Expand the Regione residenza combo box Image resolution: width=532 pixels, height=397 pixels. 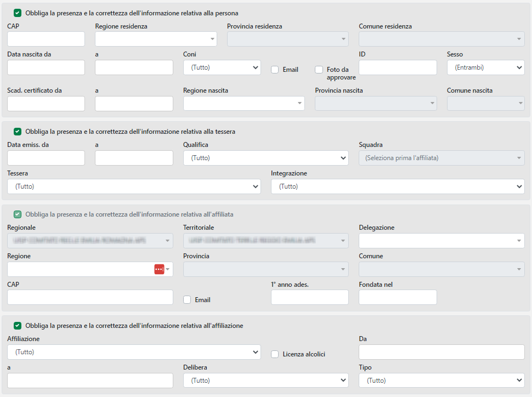156,39
